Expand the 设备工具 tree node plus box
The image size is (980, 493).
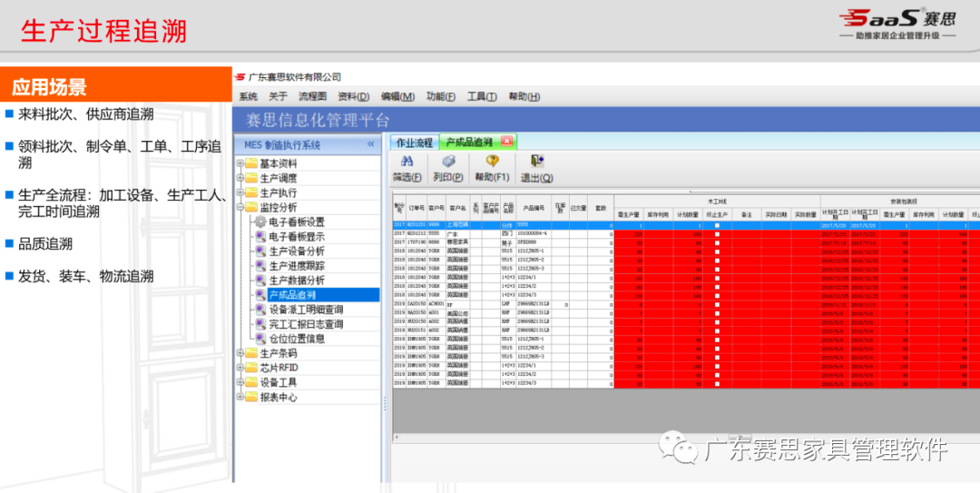240,382
